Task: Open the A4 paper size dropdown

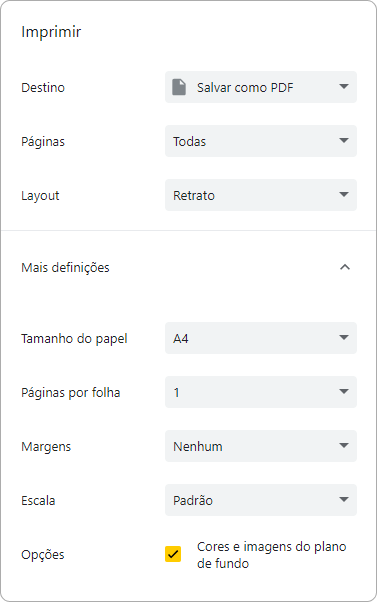Action: (261, 338)
